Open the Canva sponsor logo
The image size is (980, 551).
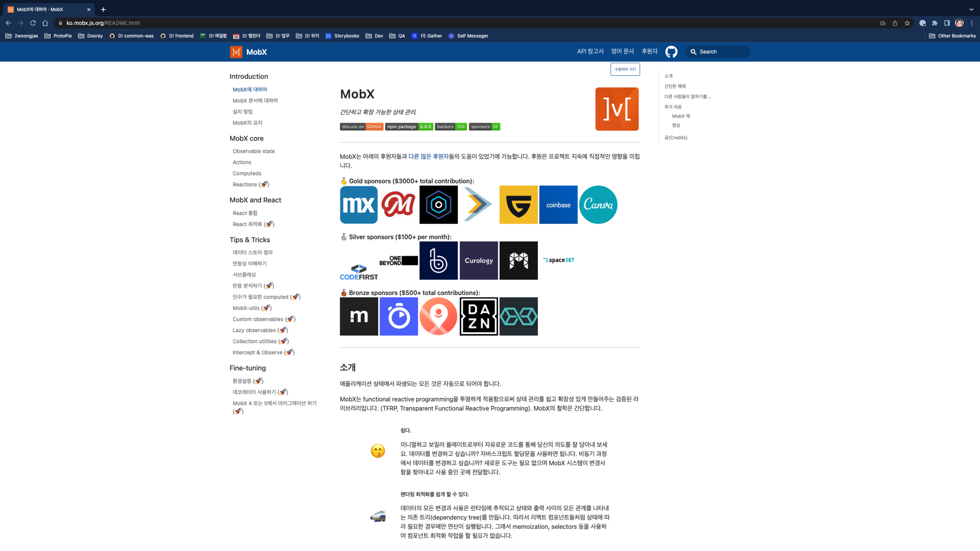click(598, 204)
